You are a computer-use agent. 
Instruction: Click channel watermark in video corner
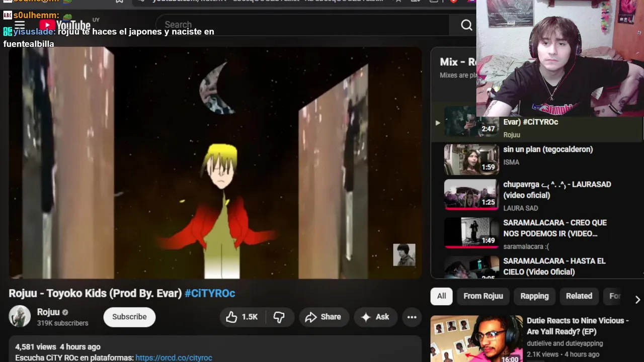pyautogui.click(x=404, y=255)
